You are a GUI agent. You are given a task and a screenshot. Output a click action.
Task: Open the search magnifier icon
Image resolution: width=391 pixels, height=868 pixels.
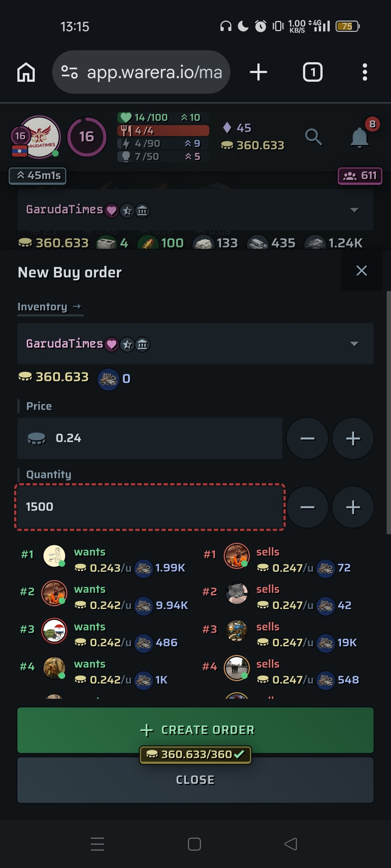pos(314,137)
